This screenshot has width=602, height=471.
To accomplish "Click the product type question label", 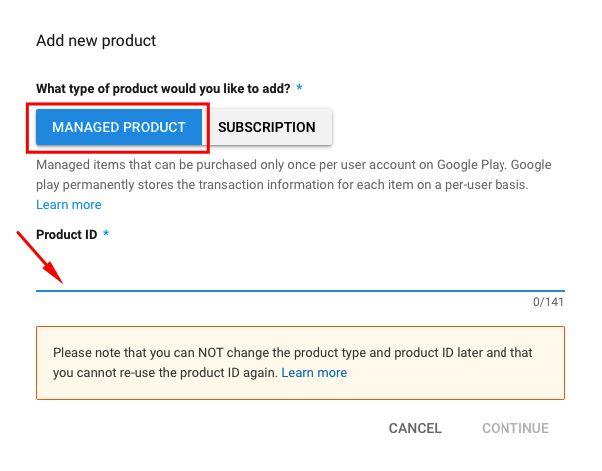I will (x=163, y=89).
